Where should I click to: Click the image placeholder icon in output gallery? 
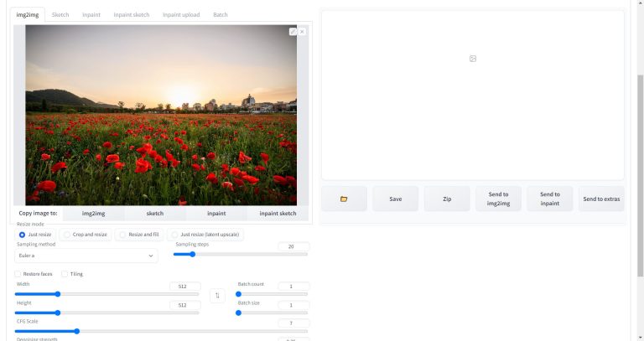pyautogui.click(x=473, y=58)
